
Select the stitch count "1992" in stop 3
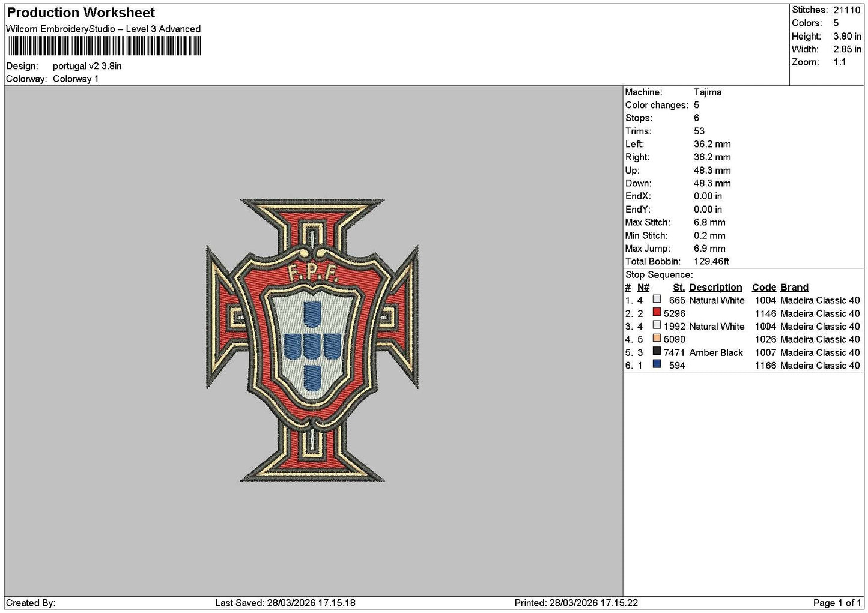click(x=675, y=327)
